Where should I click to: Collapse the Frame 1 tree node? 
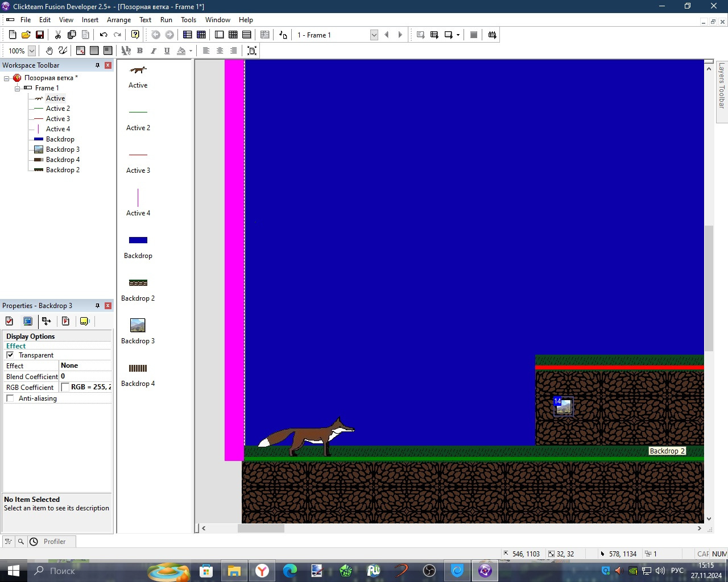17,88
